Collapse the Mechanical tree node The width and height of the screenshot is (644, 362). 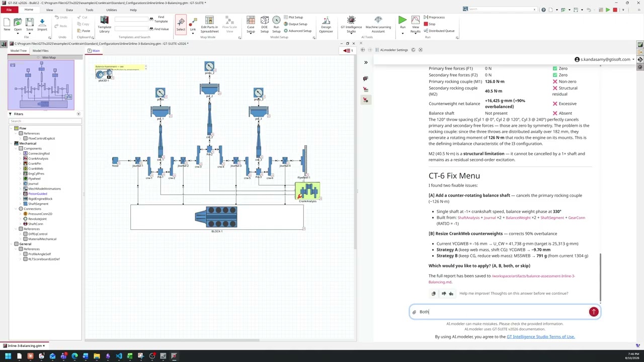tap(11, 143)
